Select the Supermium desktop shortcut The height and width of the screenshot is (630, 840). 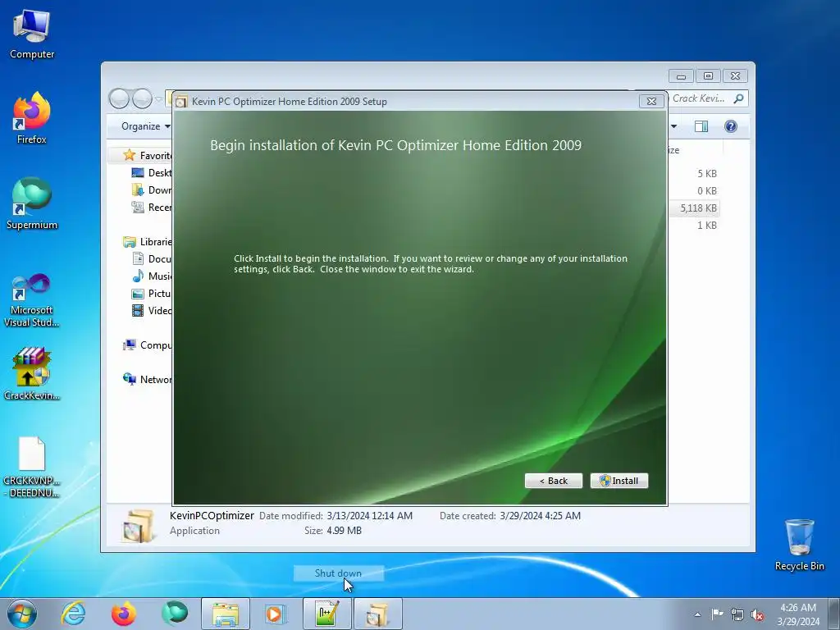32,204
